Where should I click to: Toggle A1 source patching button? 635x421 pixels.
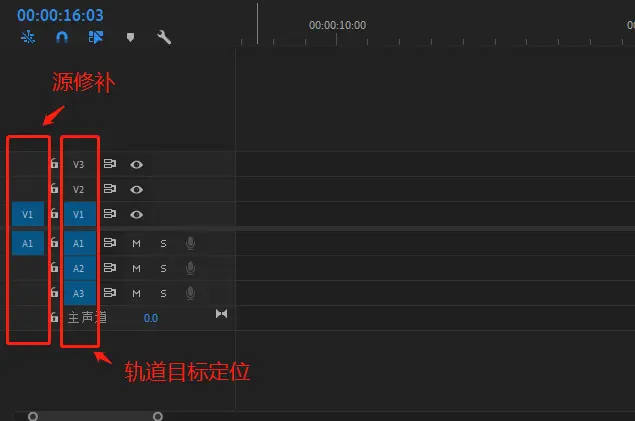[x=28, y=243]
